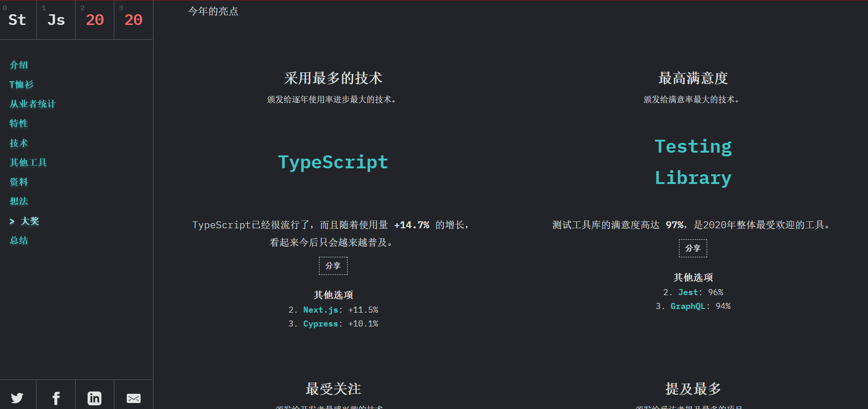This screenshot has width=868, height=409.
Task: Open the 总结 page
Action: point(19,240)
